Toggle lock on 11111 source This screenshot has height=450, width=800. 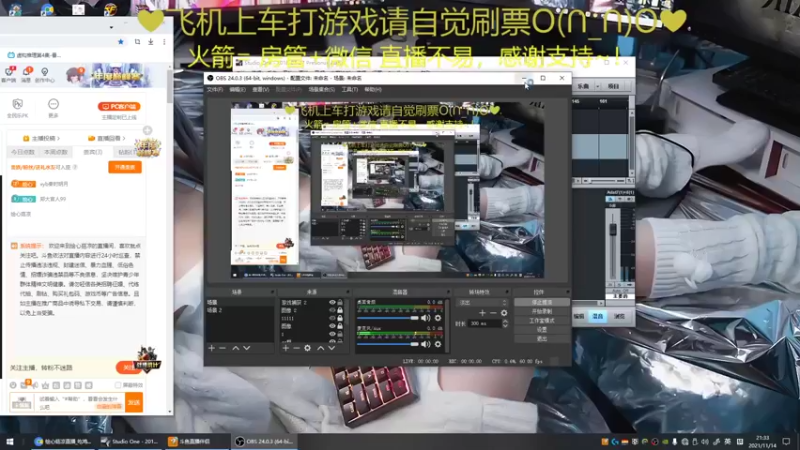pyautogui.click(x=340, y=318)
